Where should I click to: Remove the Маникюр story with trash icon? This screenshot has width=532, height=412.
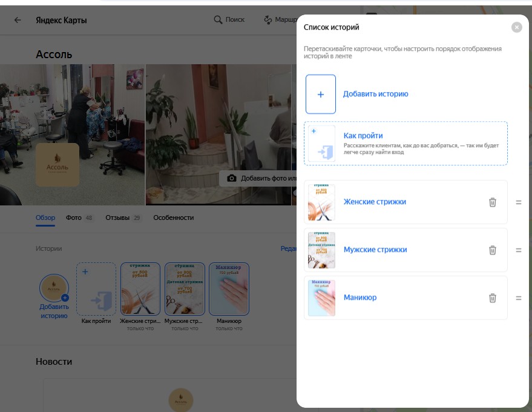(493, 298)
